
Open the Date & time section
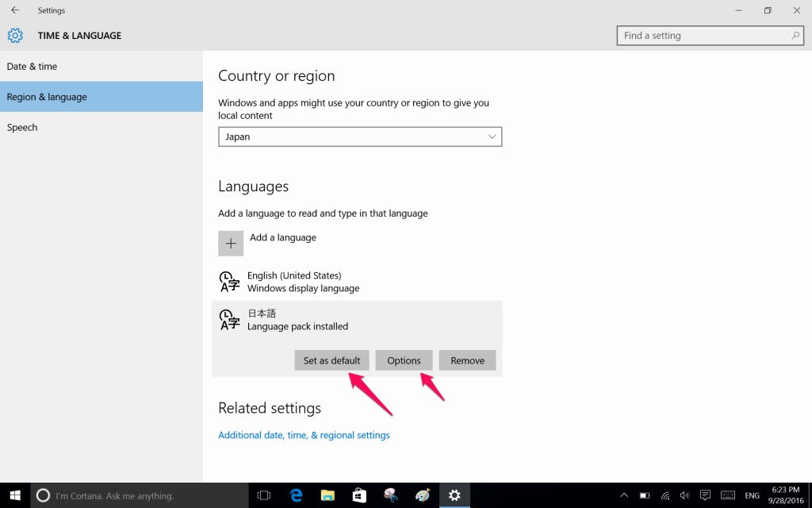[x=101, y=67]
